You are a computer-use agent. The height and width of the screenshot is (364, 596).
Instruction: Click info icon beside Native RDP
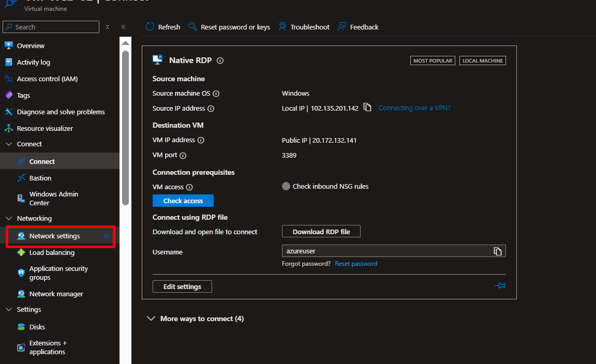pos(220,60)
